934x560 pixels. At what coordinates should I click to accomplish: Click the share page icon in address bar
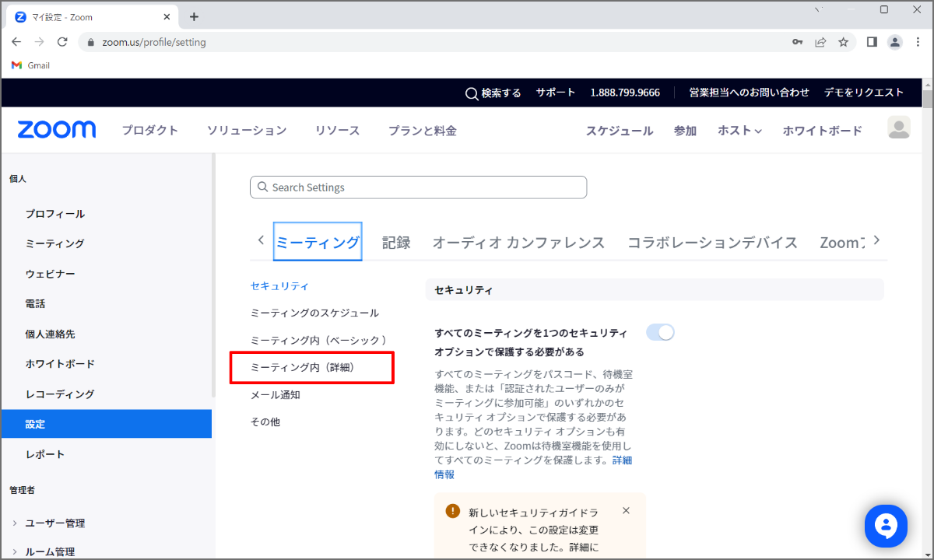(820, 42)
